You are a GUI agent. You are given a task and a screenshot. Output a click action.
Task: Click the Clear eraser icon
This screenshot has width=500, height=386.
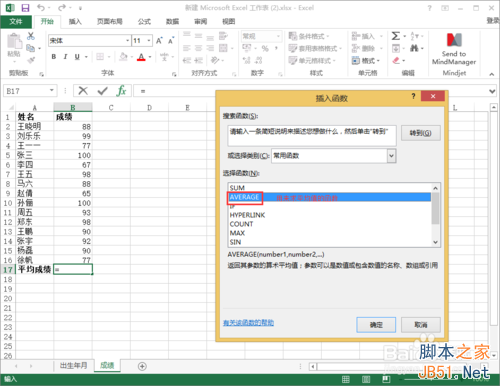(x=396, y=61)
